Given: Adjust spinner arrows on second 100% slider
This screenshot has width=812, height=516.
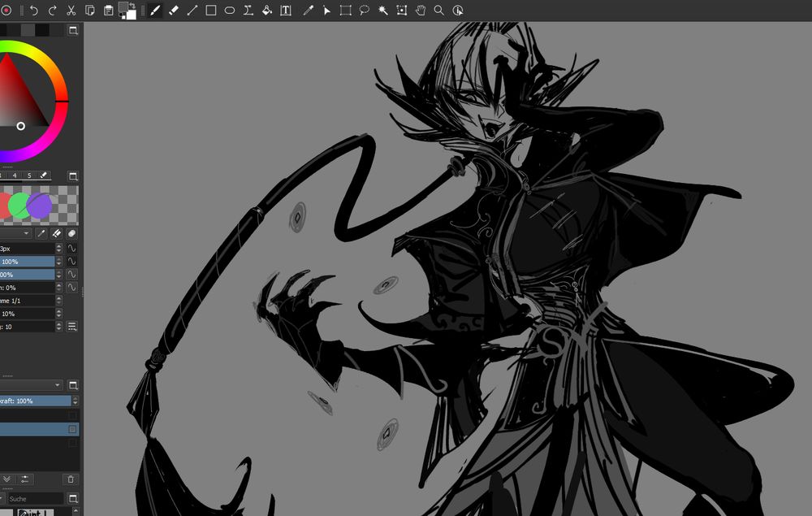Looking at the screenshot, I should 58,275.
